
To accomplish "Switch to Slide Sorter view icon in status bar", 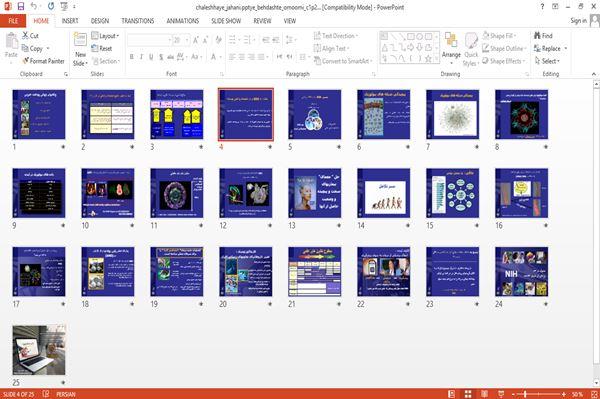I will (x=468, y=394).
